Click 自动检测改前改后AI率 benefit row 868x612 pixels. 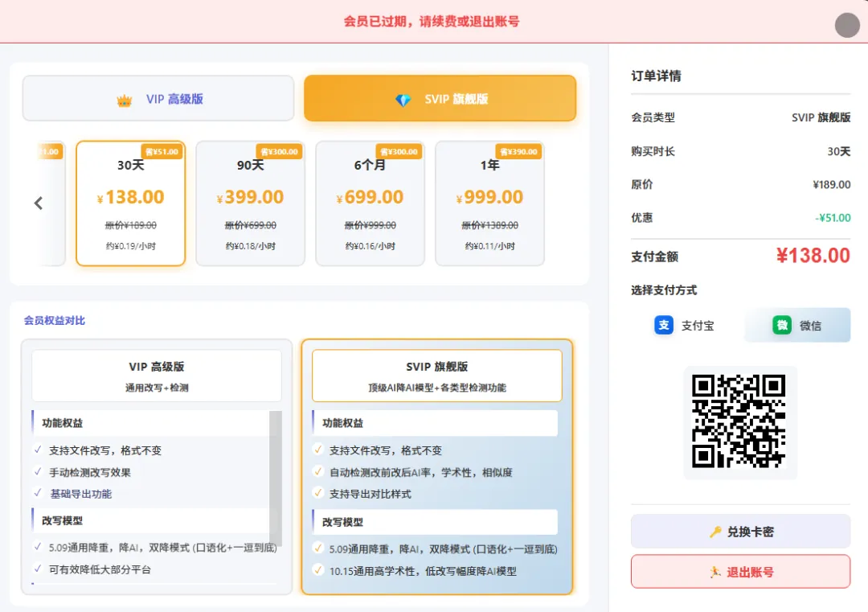coord(420,472)
